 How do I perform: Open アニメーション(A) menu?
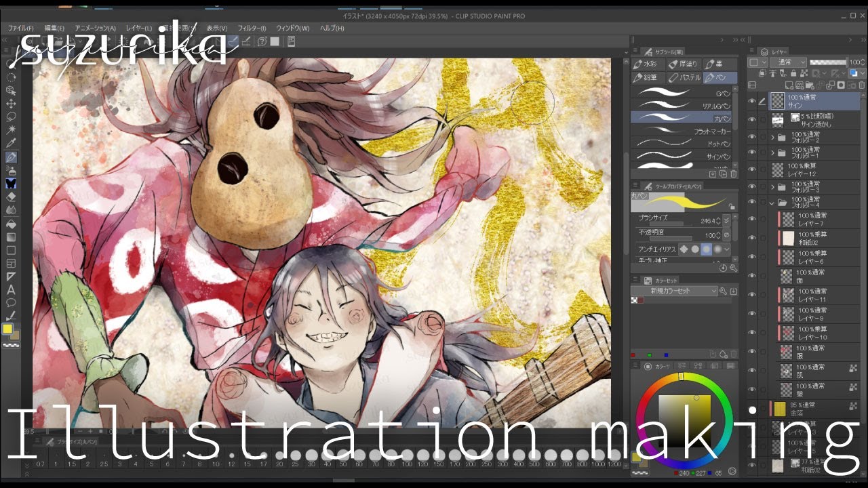[x=95, y=28]
